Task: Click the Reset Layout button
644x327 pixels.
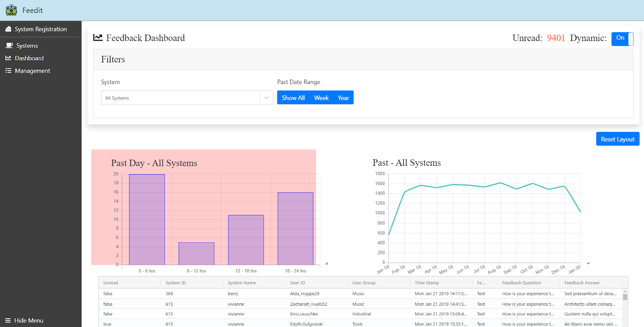Action: pyautogui.click(x=617, y=139)
